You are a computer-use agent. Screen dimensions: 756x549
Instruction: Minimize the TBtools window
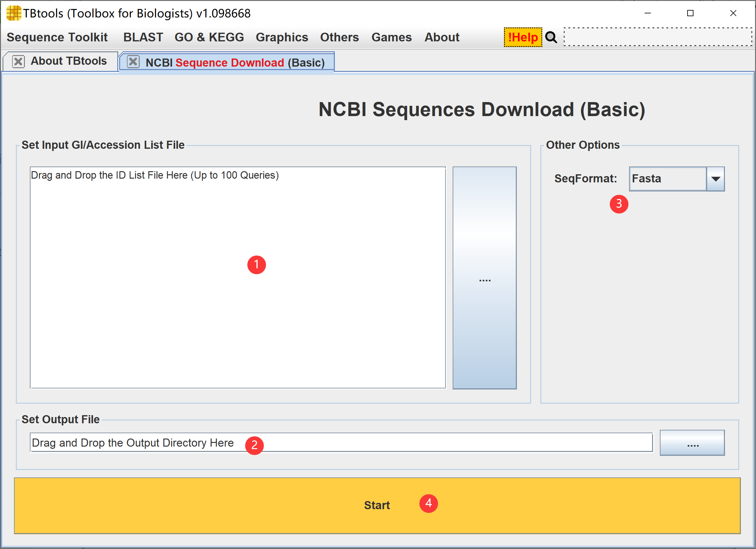(x=648, y=13)
